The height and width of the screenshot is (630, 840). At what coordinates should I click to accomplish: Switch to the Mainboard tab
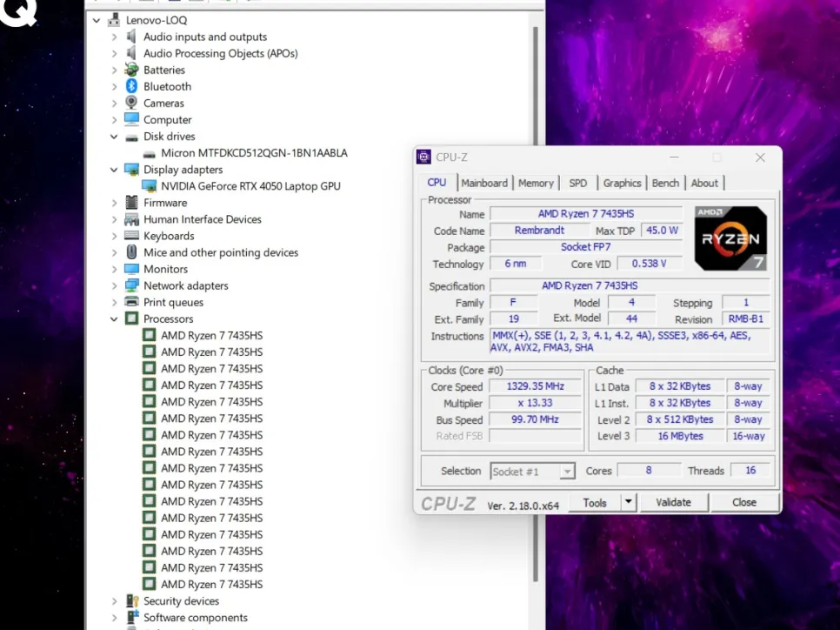[x=484, y=184]
